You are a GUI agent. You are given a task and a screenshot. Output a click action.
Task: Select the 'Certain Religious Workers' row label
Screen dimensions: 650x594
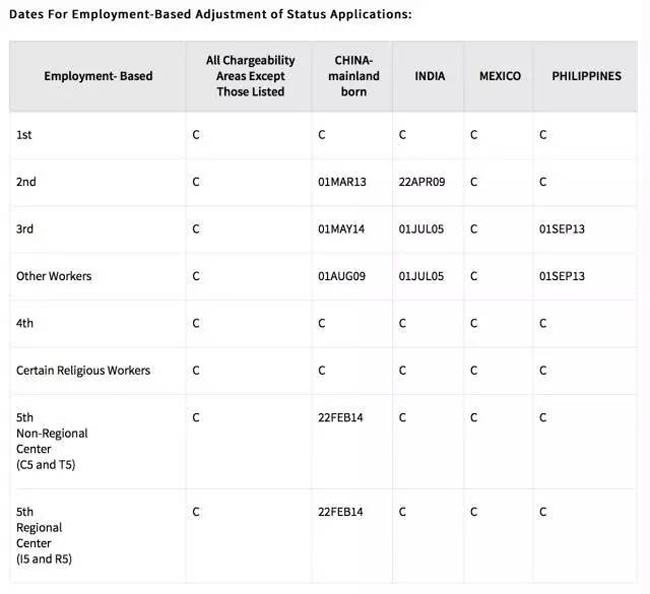83,370
